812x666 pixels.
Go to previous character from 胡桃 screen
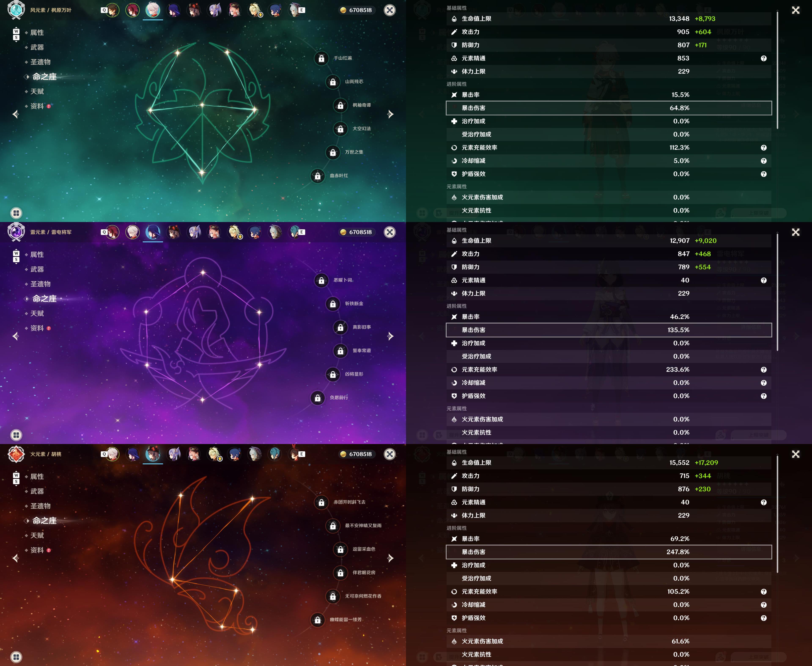point(16,558)
